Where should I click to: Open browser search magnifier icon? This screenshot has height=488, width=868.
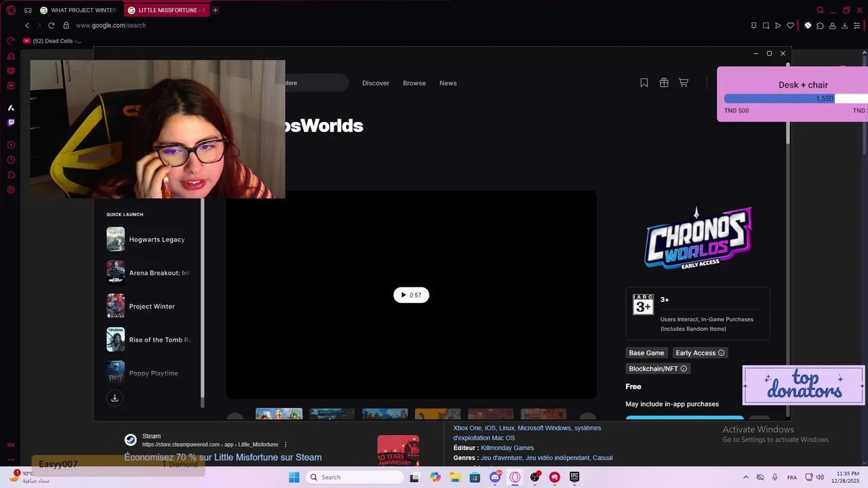(821, 10)
